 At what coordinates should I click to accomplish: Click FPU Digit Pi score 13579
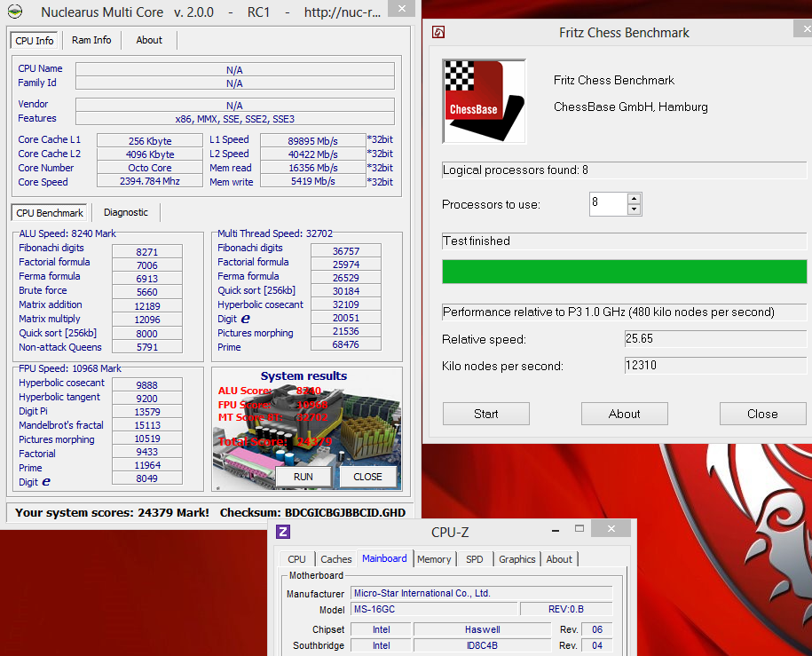147,412
